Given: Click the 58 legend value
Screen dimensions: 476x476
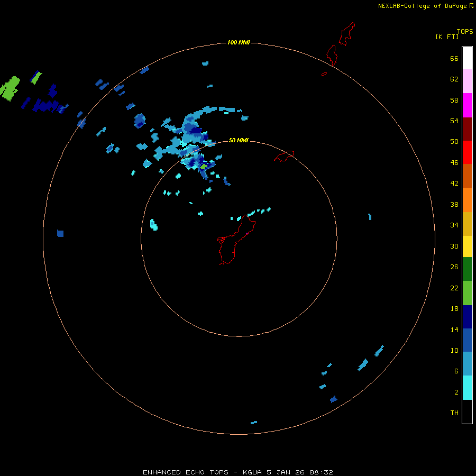Looking at the screenshot, I should [x=454, y=100].
